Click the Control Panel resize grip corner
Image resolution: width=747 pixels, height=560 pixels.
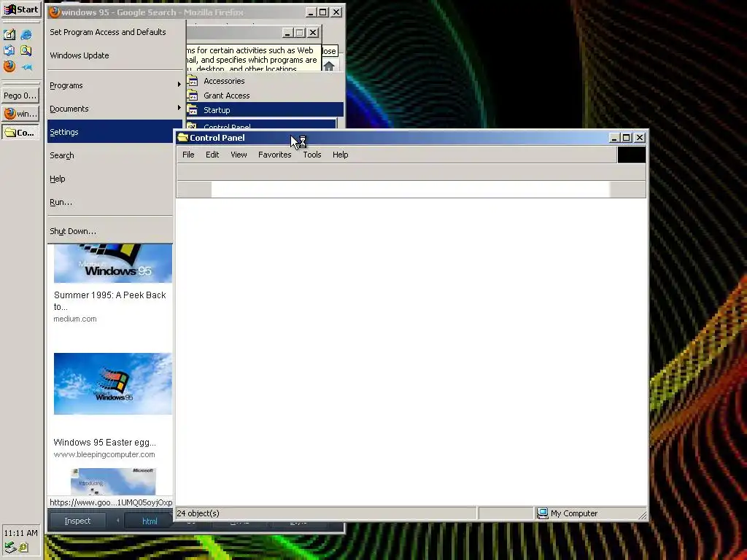click(642, 515)
